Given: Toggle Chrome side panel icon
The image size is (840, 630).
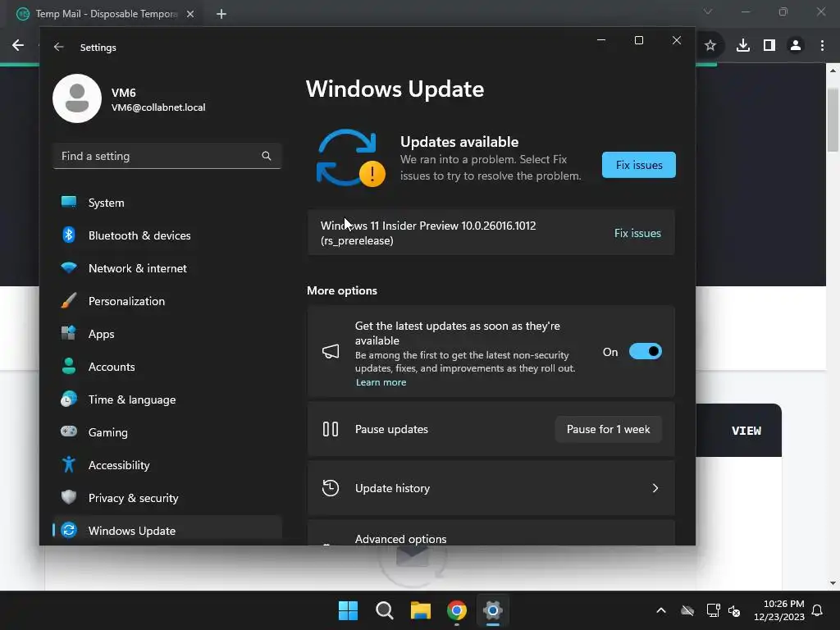Looking at the screenshot, I should [769, 46].
